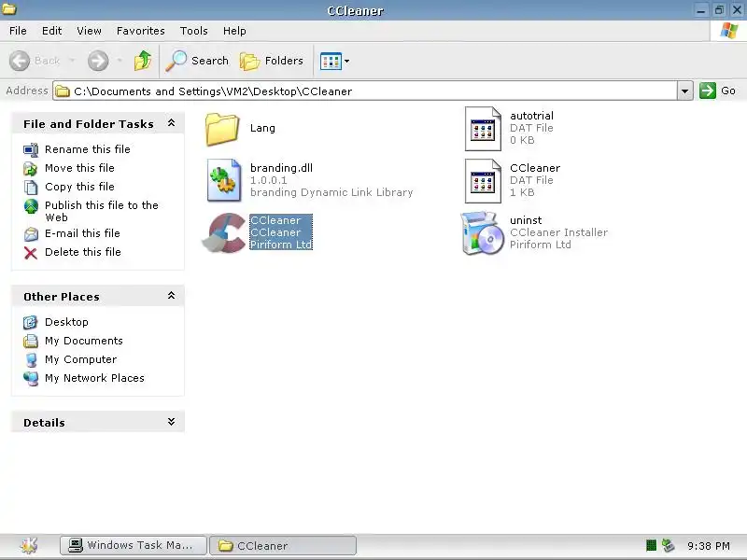Click the taskbar clock 9:38 PM
747x560 pixels.
(x=709, y=546)
